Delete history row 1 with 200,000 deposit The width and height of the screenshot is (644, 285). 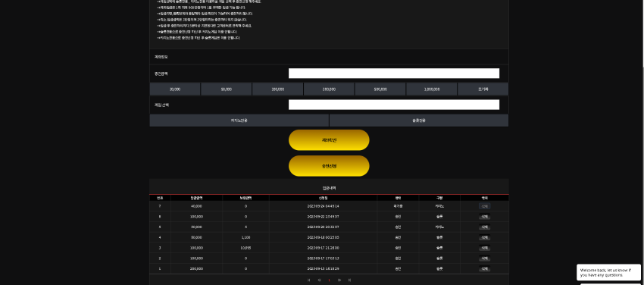click(485, 268)
